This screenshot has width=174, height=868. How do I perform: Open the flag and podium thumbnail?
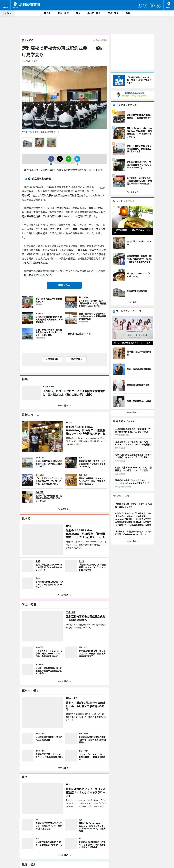pos(40,142)
